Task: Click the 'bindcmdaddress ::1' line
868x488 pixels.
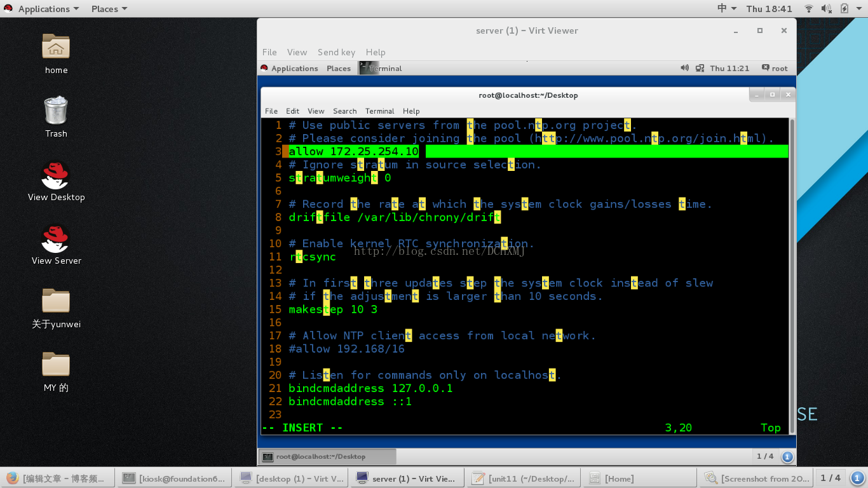Action: click(350, 402)
